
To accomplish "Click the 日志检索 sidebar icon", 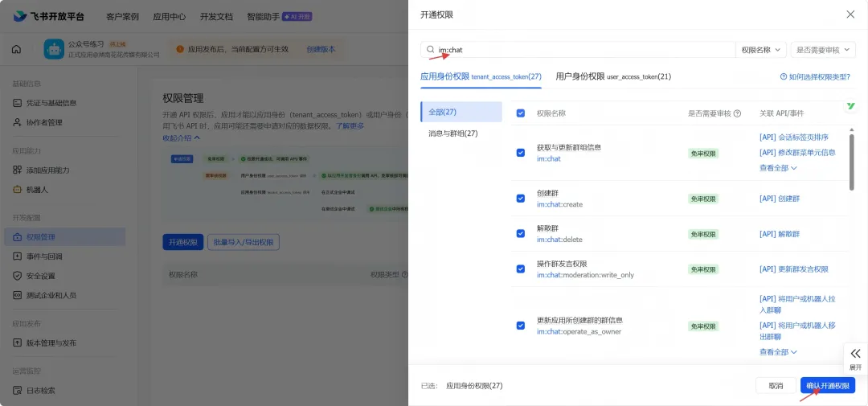I will pos(17,391).
